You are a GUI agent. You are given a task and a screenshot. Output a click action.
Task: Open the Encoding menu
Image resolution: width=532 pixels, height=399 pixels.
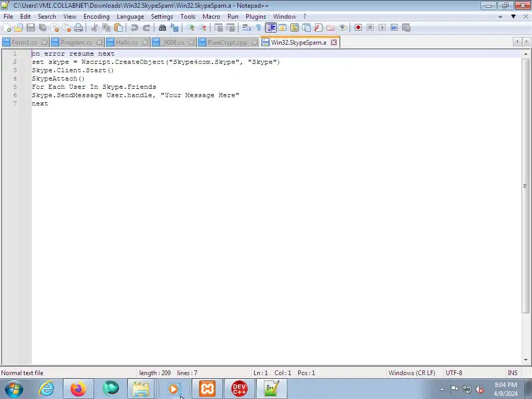click(x=96, y=17)
